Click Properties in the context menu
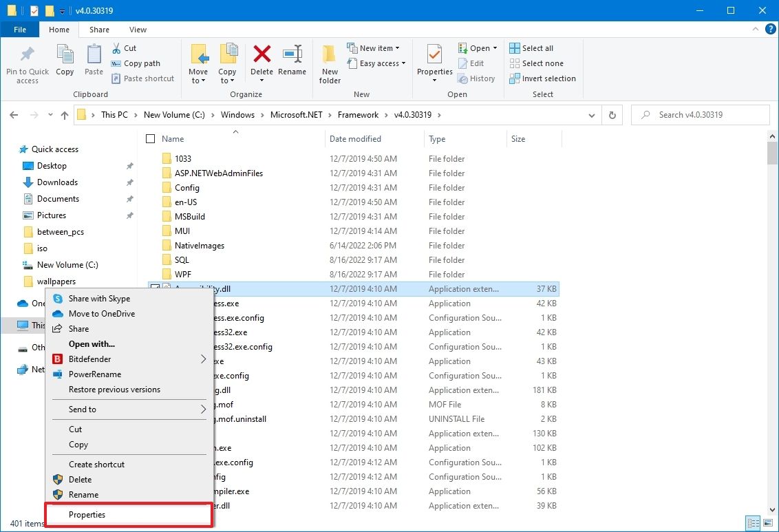 pyautogui.click(x=87, y=514)
